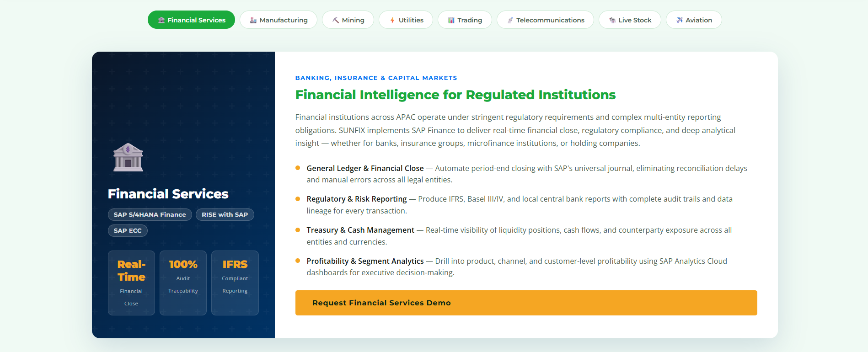868x352 pixels.
Task: Click "Treasury & Cash Management" text
Action: (x=360, y=230)
